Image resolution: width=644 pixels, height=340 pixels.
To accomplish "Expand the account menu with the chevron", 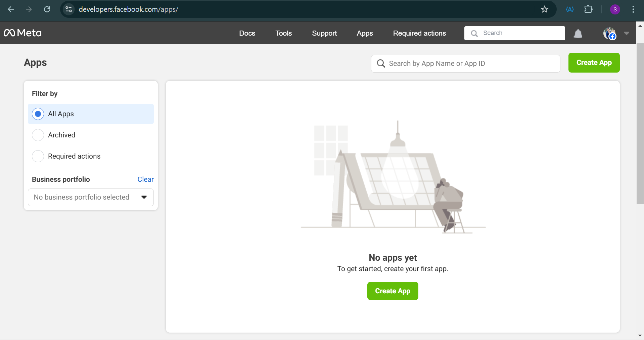I will pos(626,33).
